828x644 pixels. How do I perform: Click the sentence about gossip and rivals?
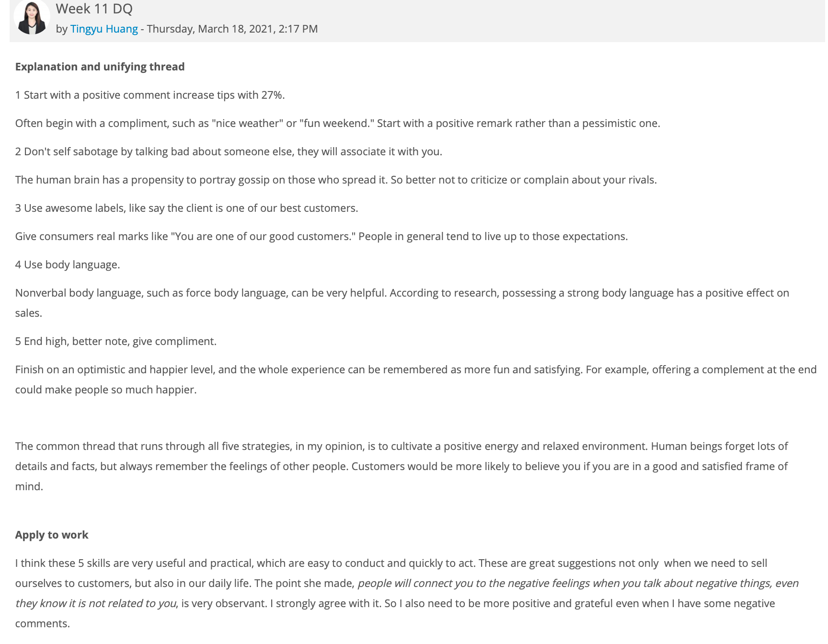(336, 180)
